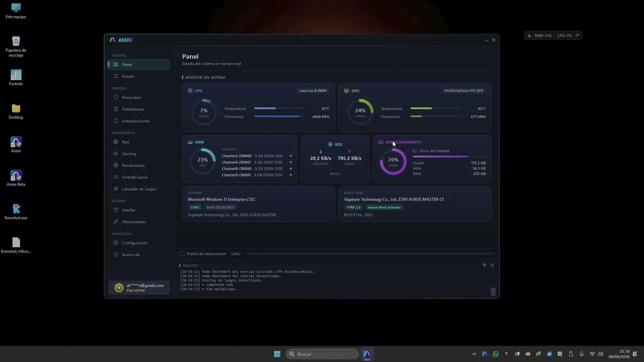Click the Intel Core i9-9900K label
The width and height of the screenshot is (644, 362).
click(x=313, y=91)
